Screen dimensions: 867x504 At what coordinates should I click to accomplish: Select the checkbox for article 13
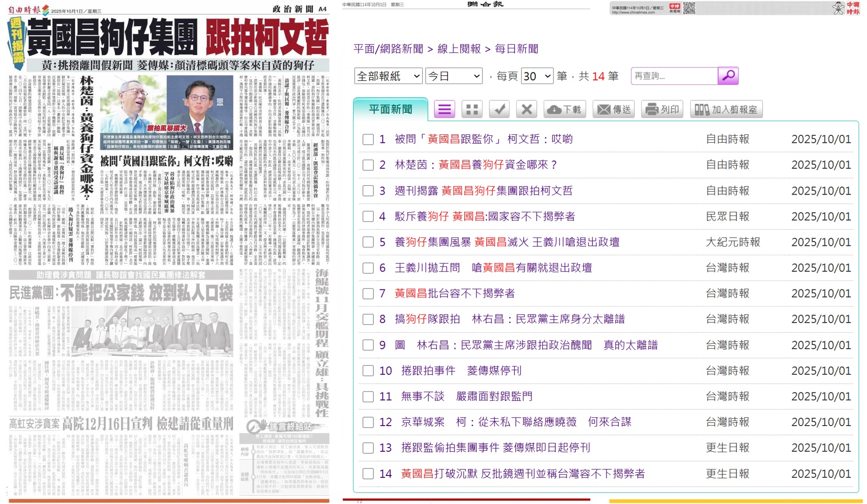click(368, 448)
